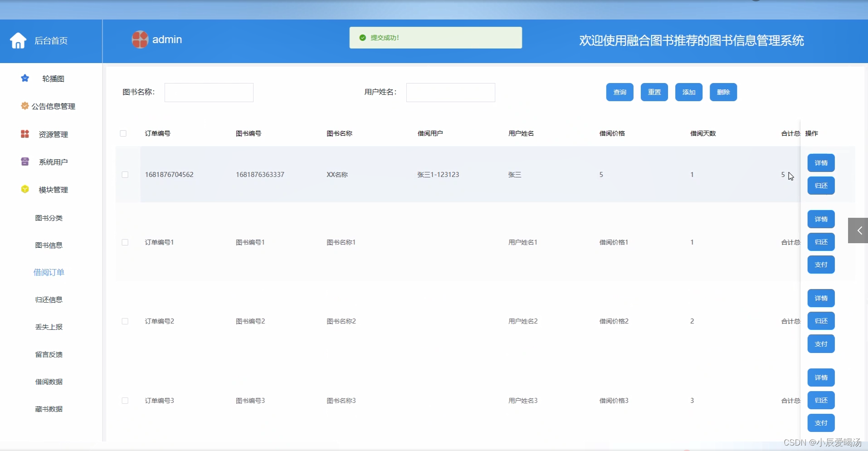The width and height of the screenshot is (868, 451).
Task: Click the 图书编号 column header
Action: coord(249,133)
